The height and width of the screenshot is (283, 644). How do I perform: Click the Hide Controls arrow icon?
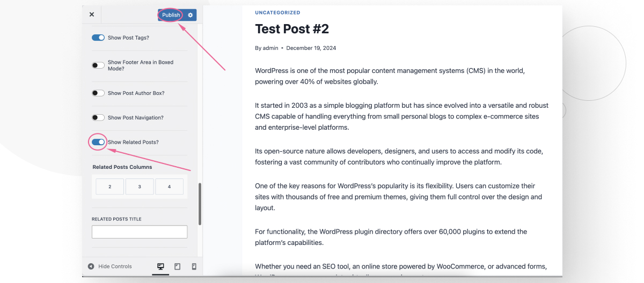[x=91, y=266]
